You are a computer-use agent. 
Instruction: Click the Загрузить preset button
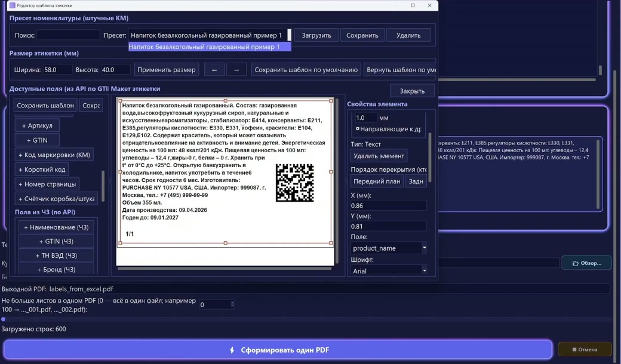tap(316, 35)
